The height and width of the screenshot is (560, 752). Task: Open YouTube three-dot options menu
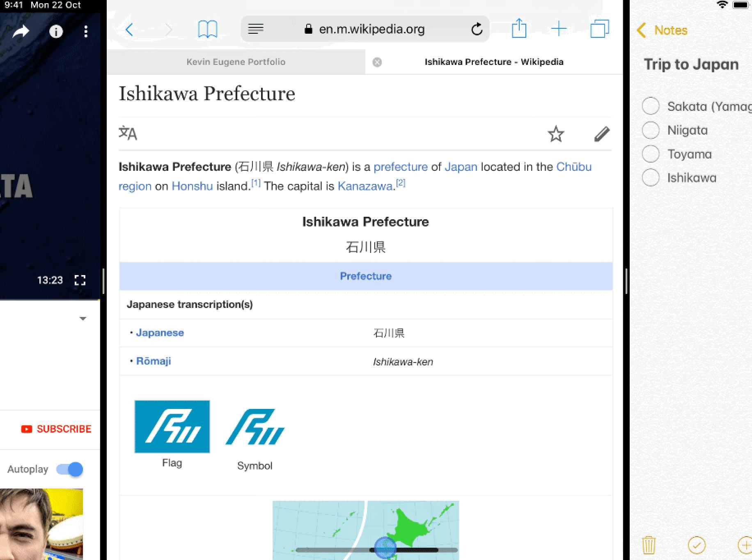point(85,32)
